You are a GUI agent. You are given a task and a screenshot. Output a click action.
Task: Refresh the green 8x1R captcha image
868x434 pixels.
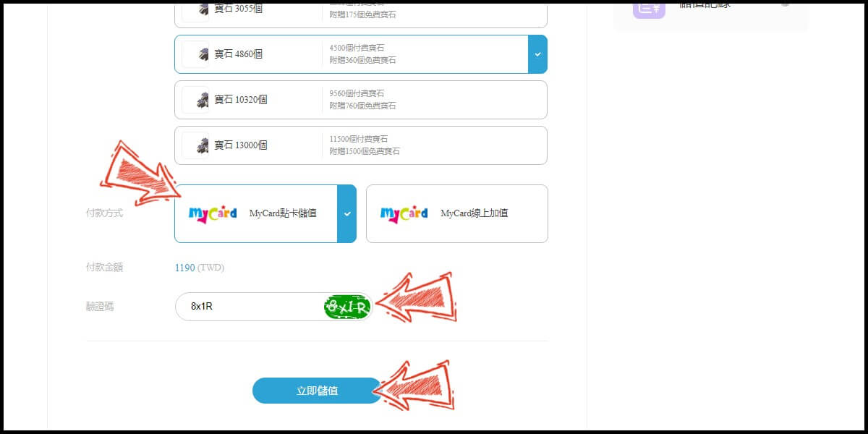coord(347,307)
